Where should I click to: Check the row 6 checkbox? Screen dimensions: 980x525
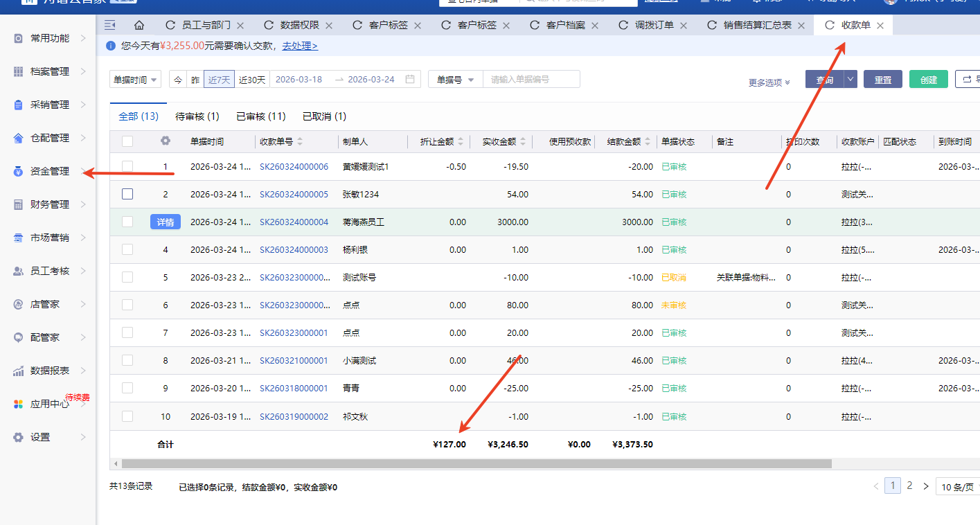(x=127, y=305)
